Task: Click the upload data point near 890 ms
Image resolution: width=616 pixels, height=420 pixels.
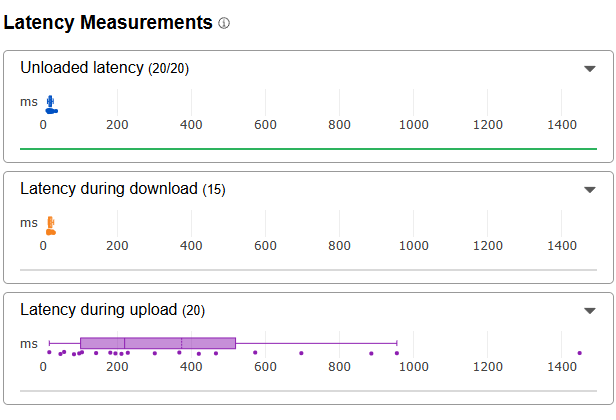Action: pyautogui.click(x=371, y=354)
